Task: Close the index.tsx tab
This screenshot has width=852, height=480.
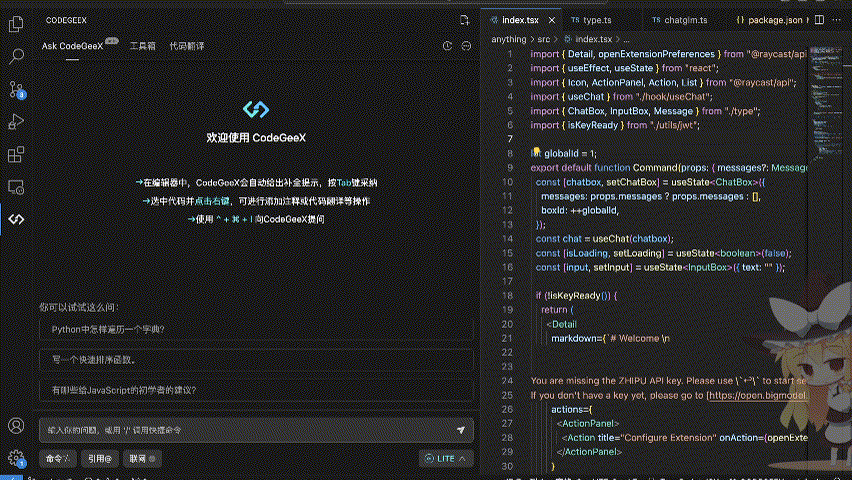Action: pos(552,20)
